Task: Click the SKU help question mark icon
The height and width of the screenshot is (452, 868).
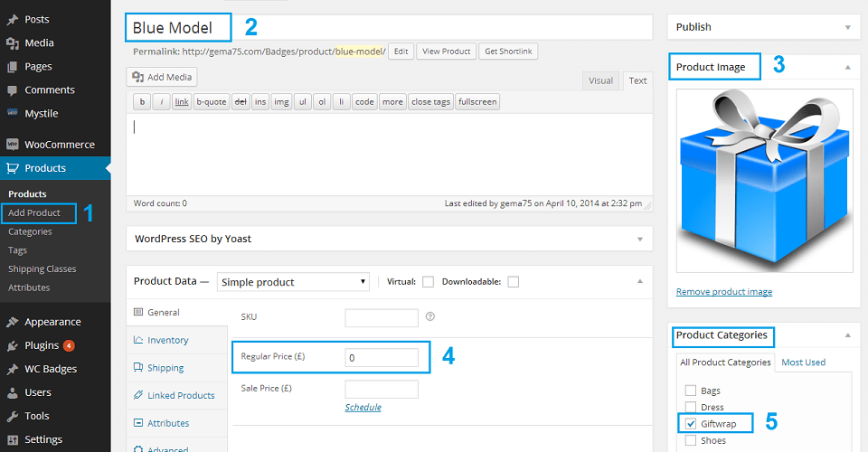Action: [430, 316]
